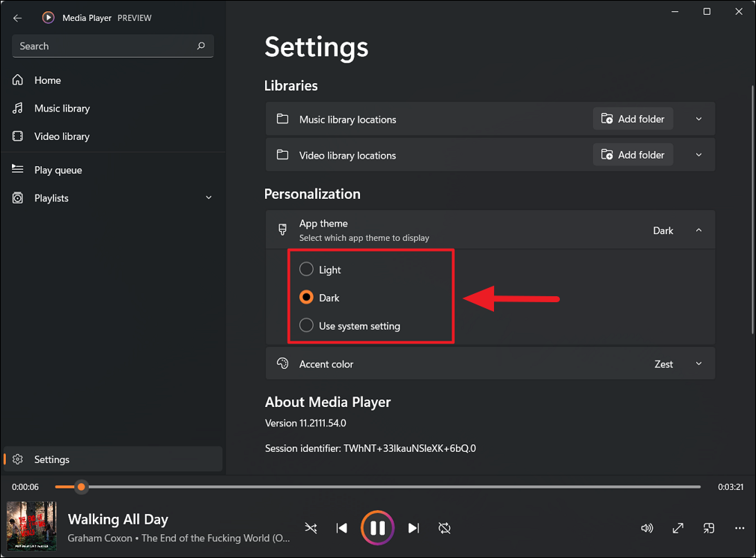Click the album art thumbnail
756x558 pixels.
32,526
